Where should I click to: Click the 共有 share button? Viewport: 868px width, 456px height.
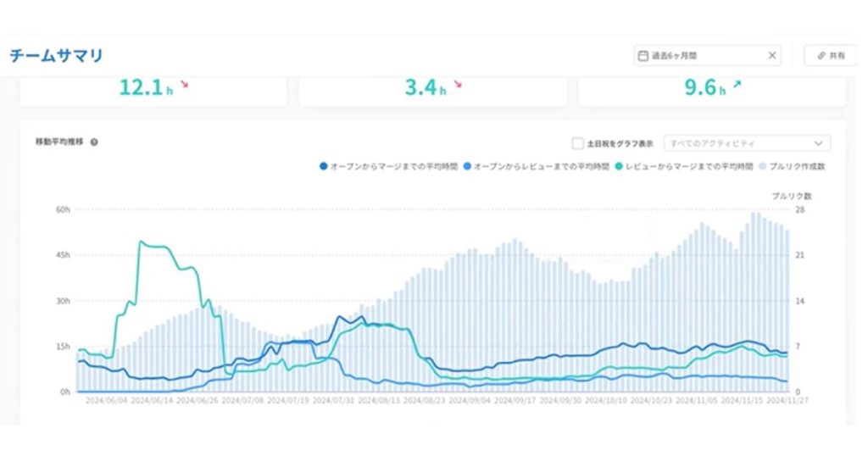[831, 55]
